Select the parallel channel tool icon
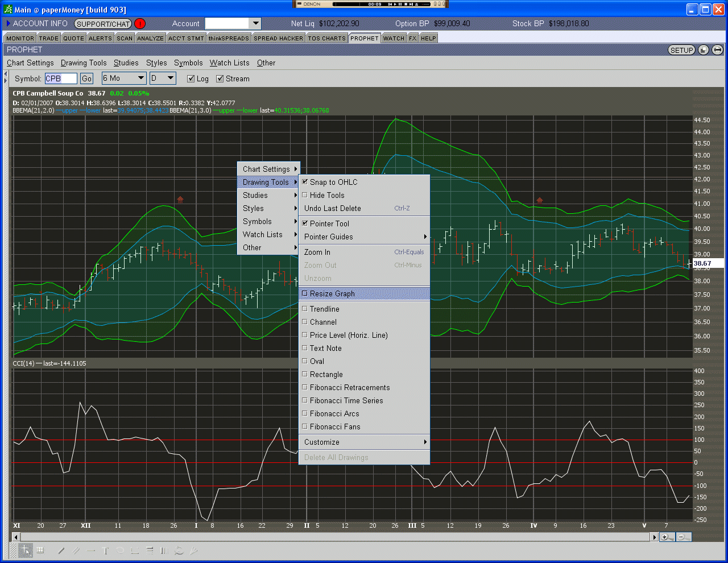The image size is (728, 563). [x=76, y=550]
